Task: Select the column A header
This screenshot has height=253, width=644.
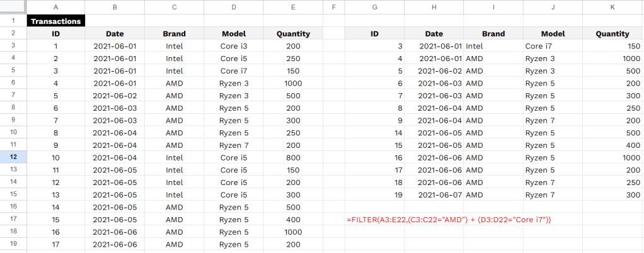Action: (x=55, y=7)
